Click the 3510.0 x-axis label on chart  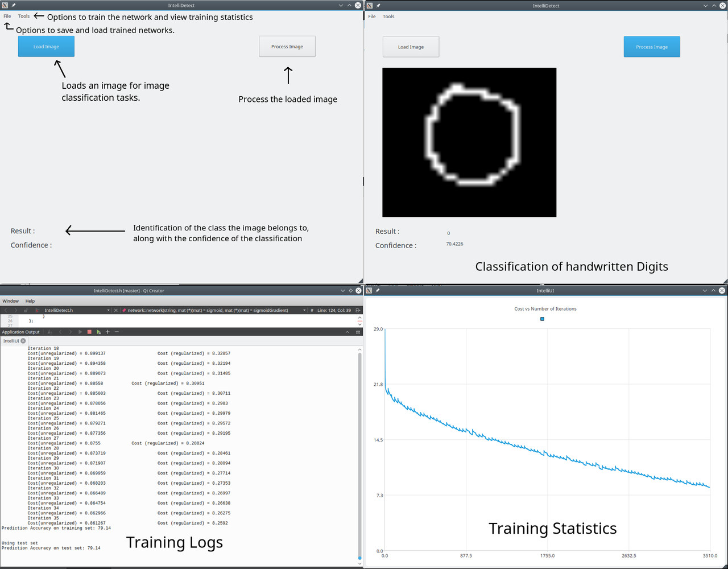tap(709, 556)
